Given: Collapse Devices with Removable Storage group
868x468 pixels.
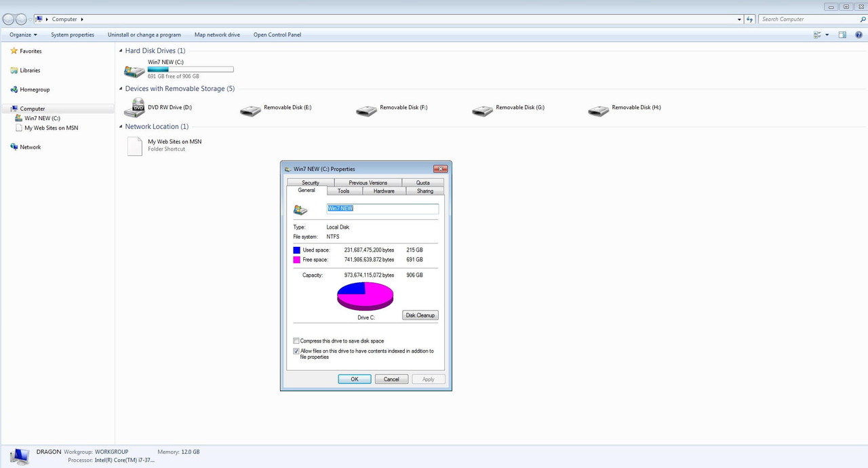Looking at the screenshot, I should 121,89.
